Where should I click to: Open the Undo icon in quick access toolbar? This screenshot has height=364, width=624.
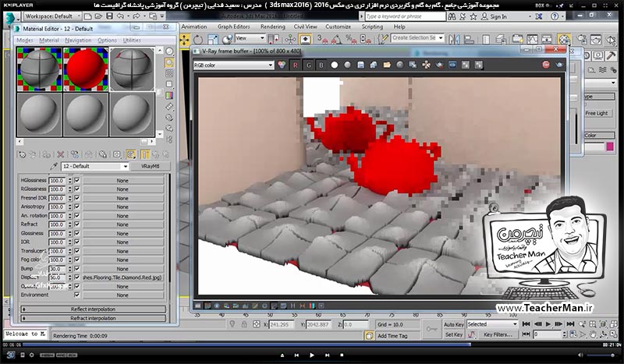point(120,16)
